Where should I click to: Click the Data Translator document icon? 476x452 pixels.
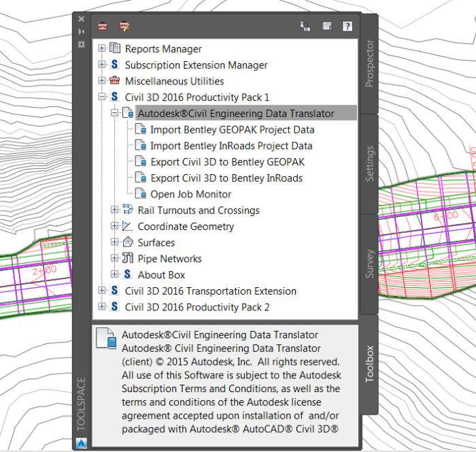point(128,113)
